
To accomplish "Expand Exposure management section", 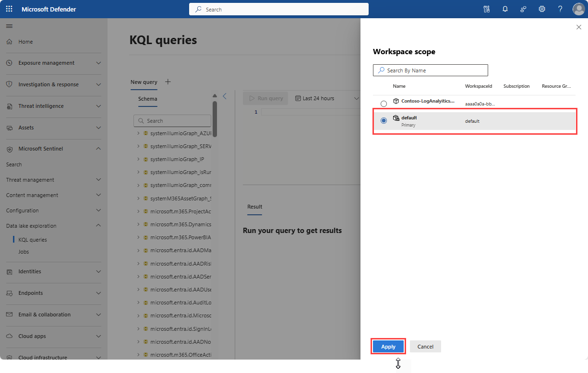I will point(98,63).
